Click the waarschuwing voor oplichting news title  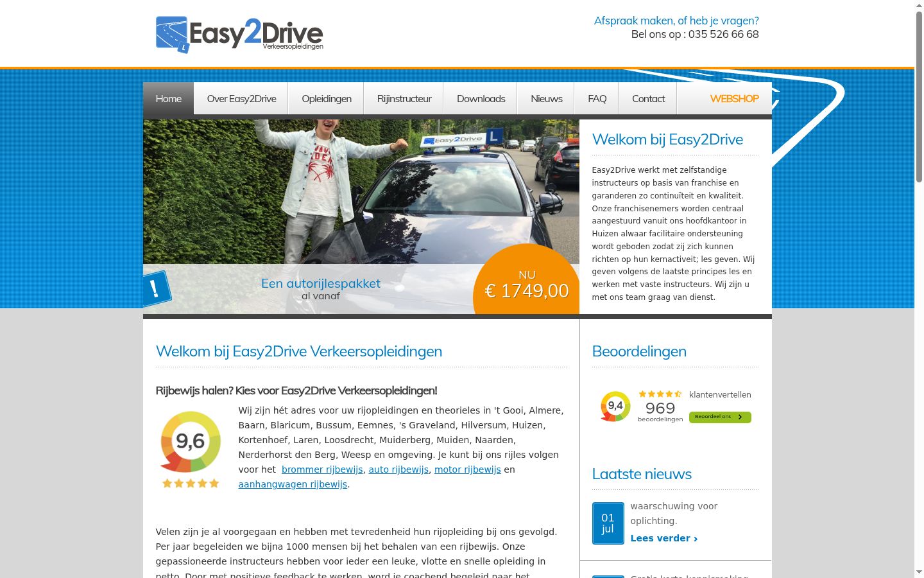tap(674, 513)
